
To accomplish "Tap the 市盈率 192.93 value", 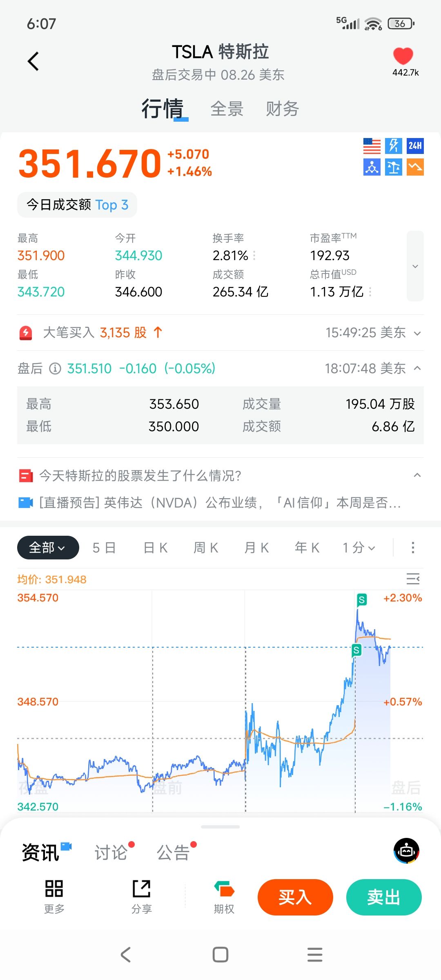I will [x=330, y=256].
